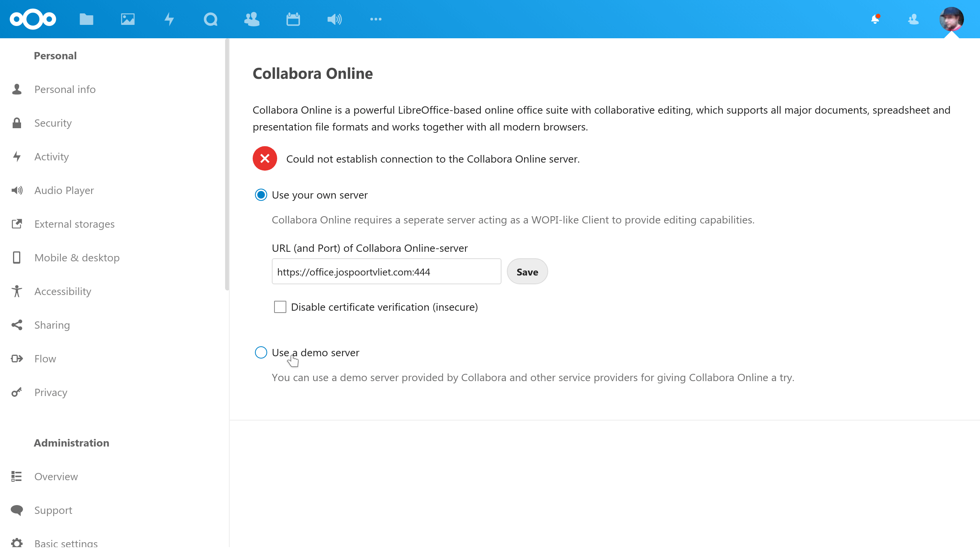This screenshot has height=551, width=980.
Task: Click the Security lock icon
Action: coord(17,123)
